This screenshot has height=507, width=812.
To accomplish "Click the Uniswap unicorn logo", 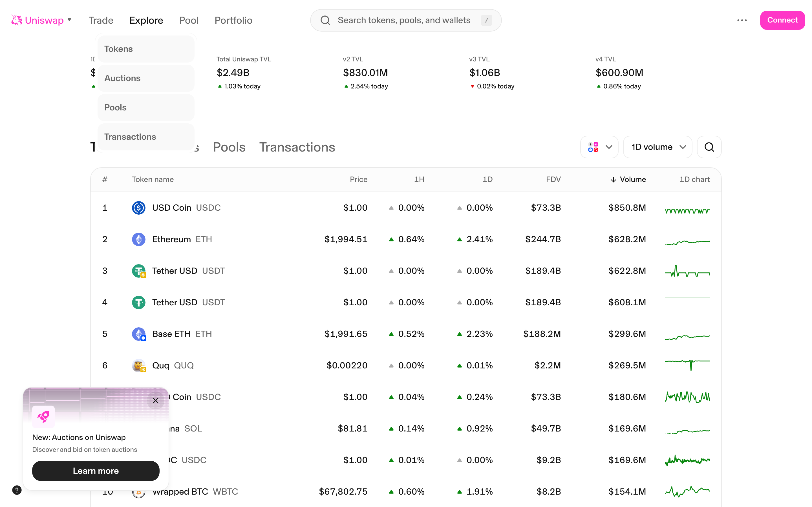I will [16, 20].
